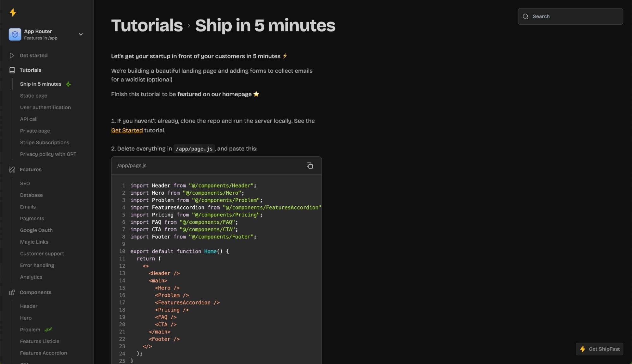Screen dimensions: 632x364
Task: Expand the App Router dropdown chevron
Action: click(81, 34)
